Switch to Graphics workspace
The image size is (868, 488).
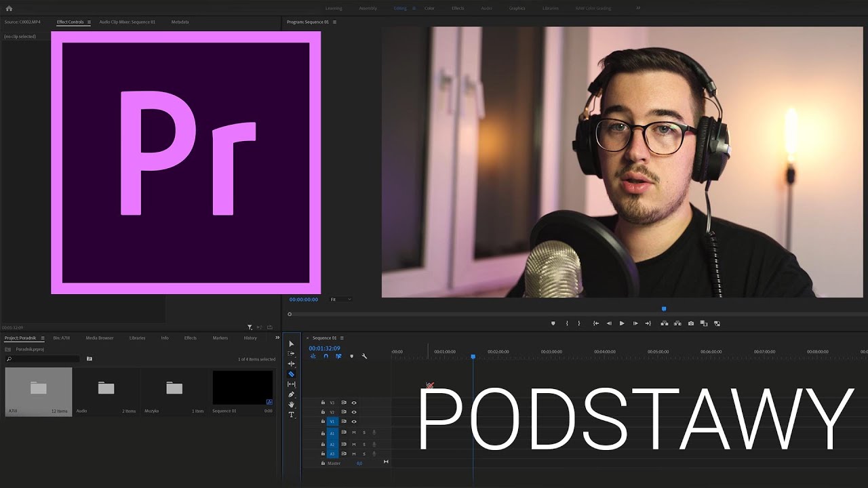517,8
